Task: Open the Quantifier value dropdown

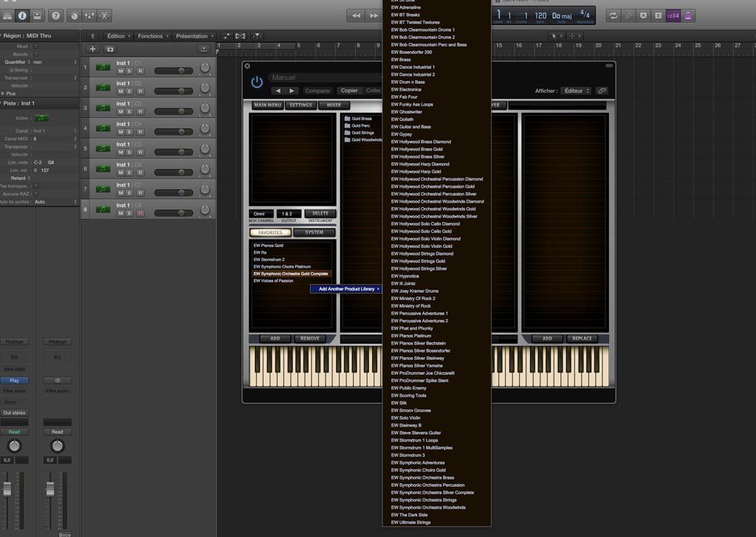Action: pos(55,62)
